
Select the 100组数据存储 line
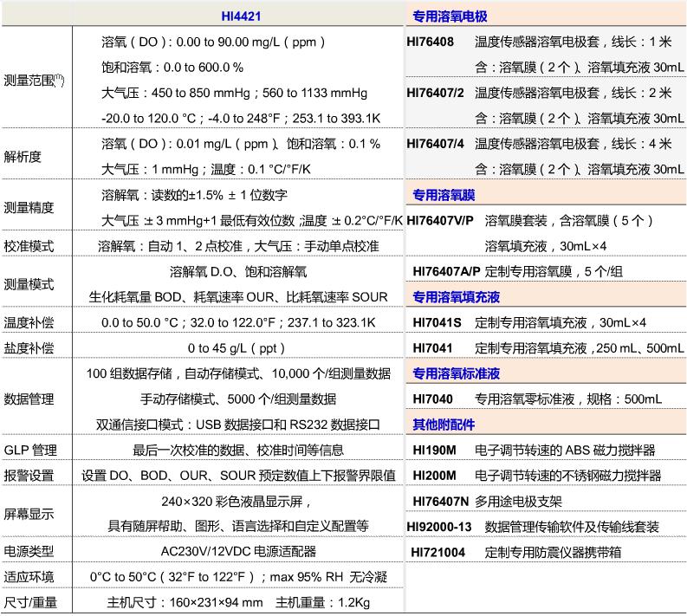pyautogui.click(x=238, y=373)
